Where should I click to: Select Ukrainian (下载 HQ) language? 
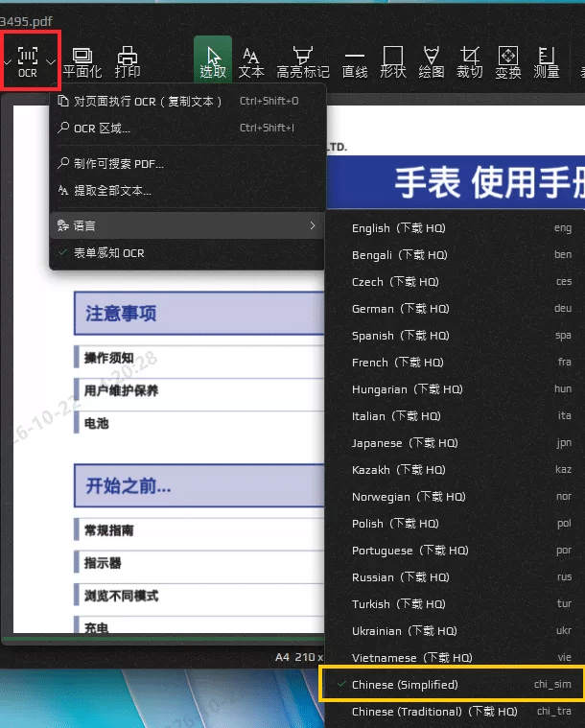click(x=455, y=631)
